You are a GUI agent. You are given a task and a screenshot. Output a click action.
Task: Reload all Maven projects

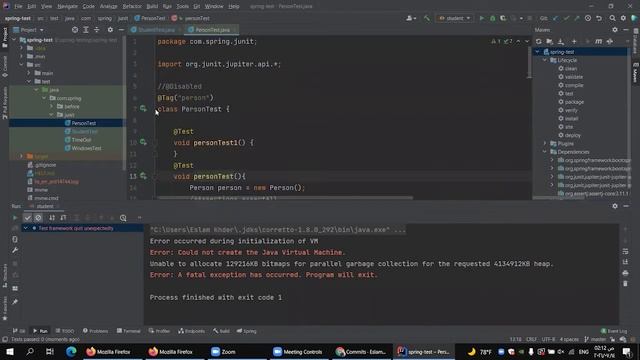pyautogui.click(x=538, y=41)
